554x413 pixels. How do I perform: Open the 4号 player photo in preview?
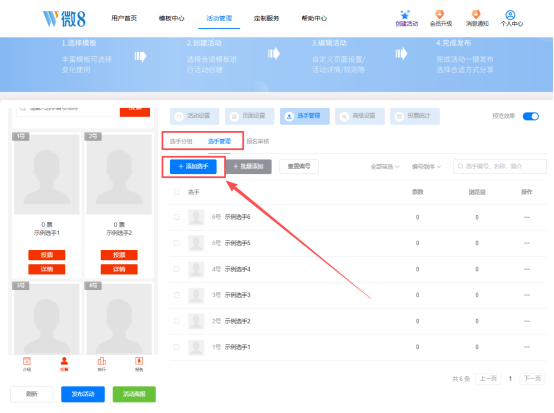tap(119, 319)
